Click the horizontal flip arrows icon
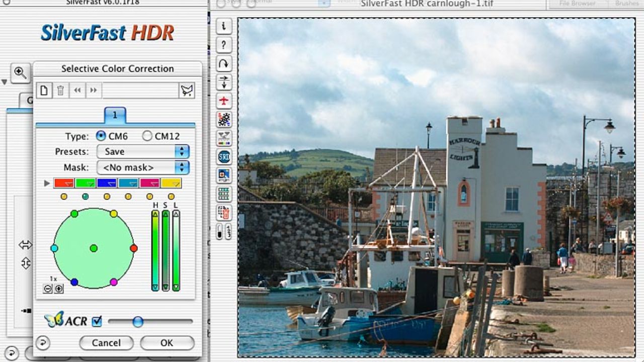644x362 pixels. coord(25,245)
